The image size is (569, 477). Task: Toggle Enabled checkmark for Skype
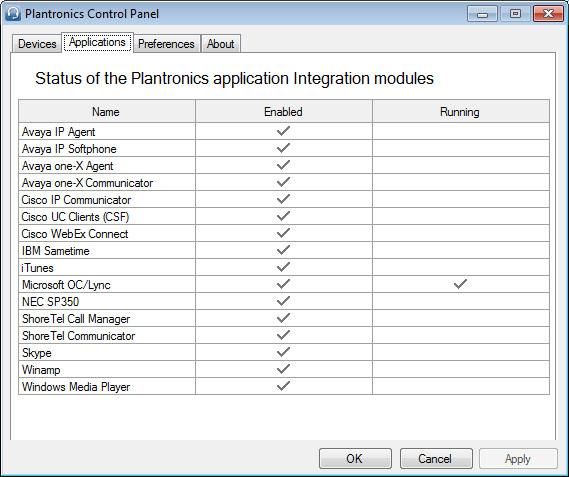coord(283,352)
